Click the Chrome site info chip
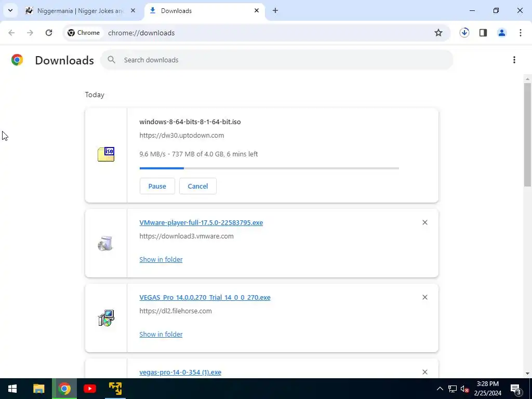532x399 pixels. 84,33
